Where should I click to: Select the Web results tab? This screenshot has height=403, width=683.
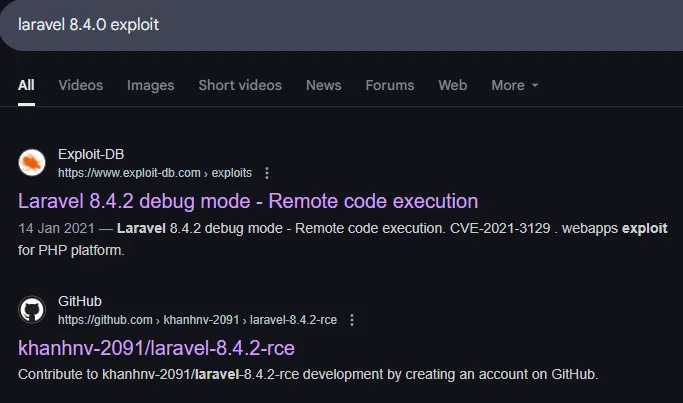[x=453, y=85]
